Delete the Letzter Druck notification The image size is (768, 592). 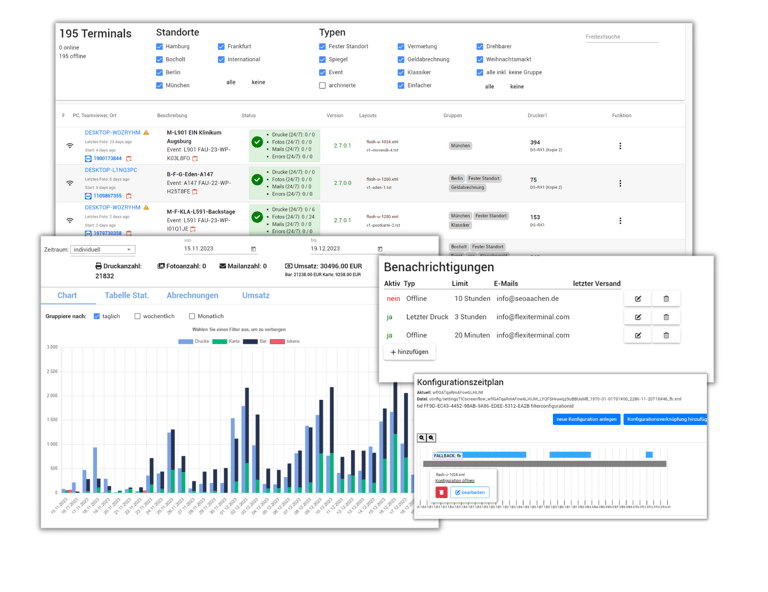pos(666,317)
